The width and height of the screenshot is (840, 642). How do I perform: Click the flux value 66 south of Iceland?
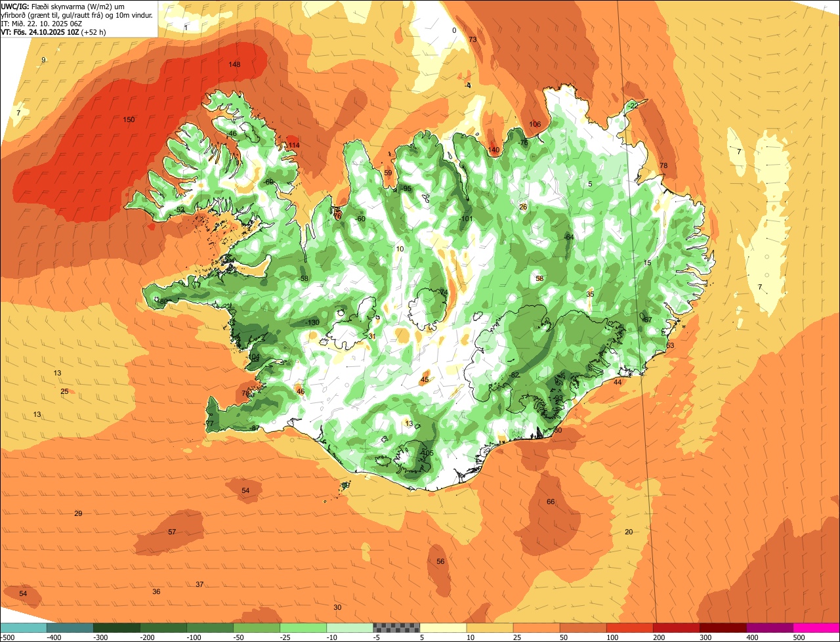coord(551,502)
